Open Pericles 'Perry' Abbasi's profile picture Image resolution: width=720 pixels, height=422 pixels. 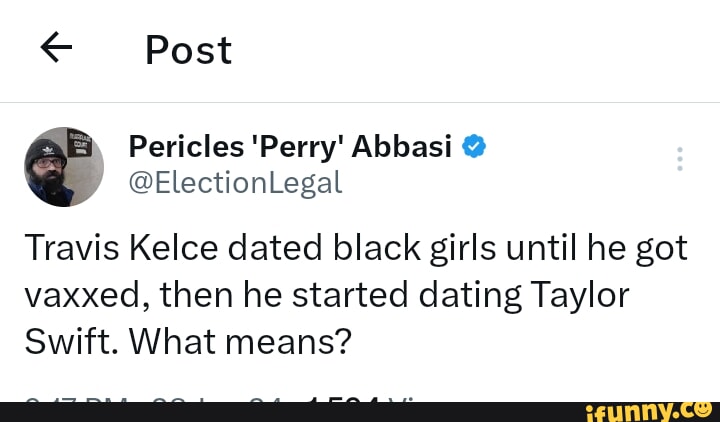pyautogui.click(x=64, y=166)
